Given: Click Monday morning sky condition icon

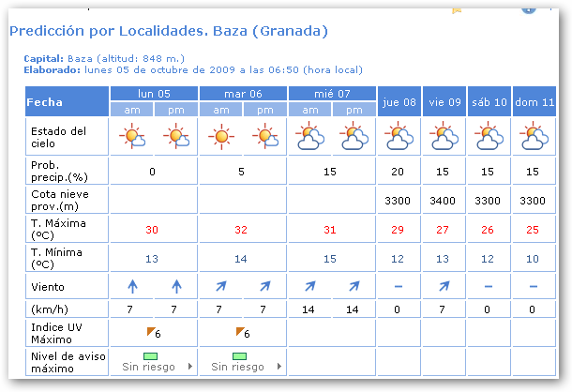Looking at the screenshot, I should tap(131, 139).
